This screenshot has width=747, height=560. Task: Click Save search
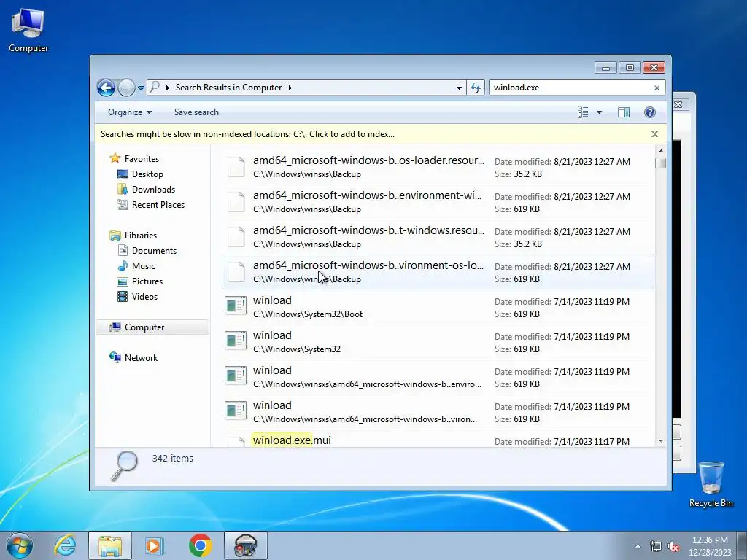tap(196, 112)
